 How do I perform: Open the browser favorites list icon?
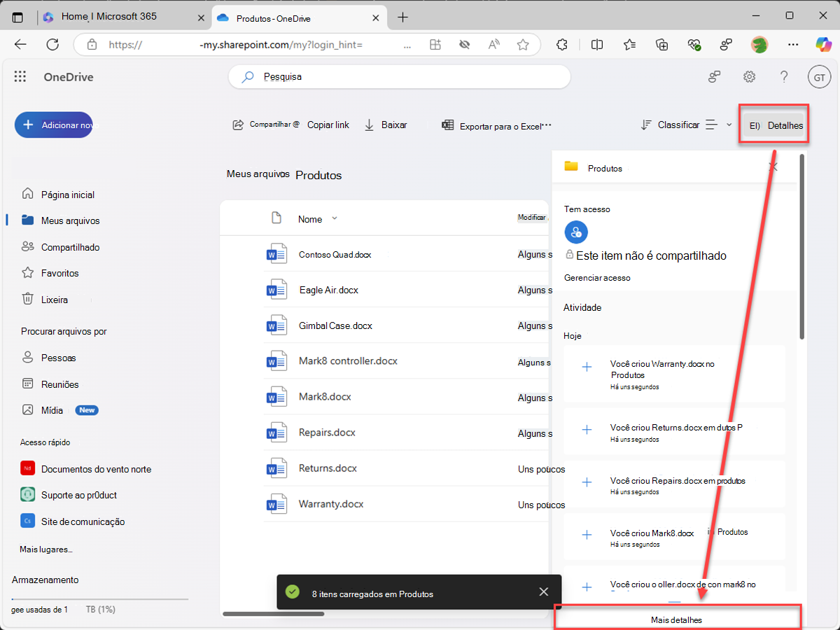pyautogui.click(x=629, y=45)
